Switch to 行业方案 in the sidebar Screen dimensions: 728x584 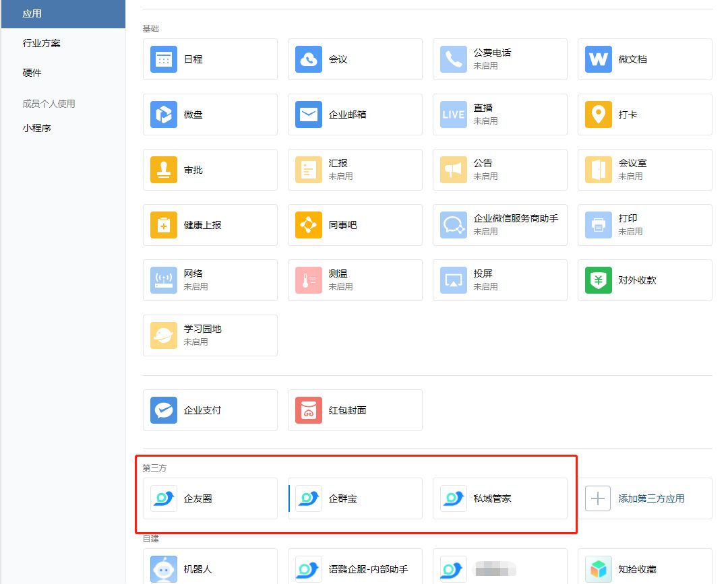pos(42,43)
